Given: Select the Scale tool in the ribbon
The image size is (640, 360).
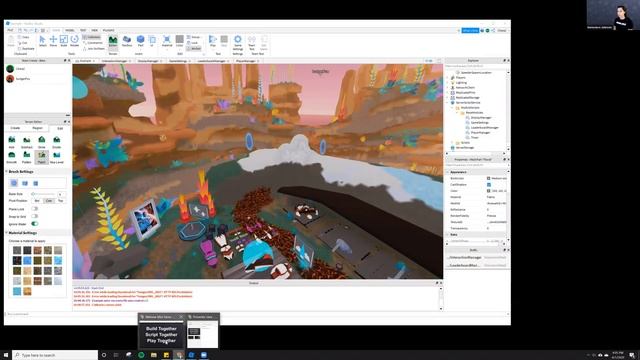Looking at the screenshot, I should (x=64, y=41).
